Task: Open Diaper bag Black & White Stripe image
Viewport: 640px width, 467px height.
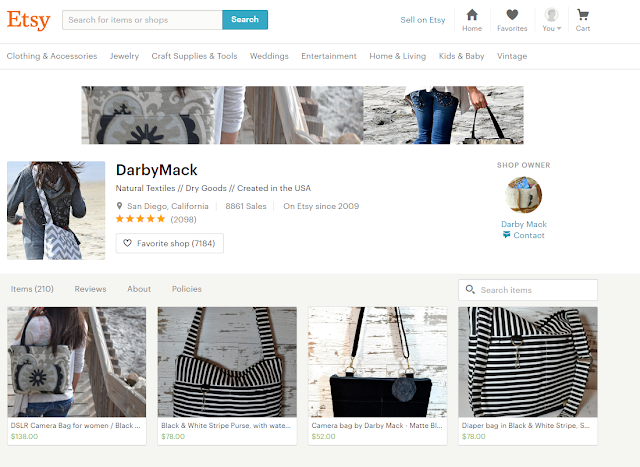Action: pyautogui.click(x=528, y=362)
